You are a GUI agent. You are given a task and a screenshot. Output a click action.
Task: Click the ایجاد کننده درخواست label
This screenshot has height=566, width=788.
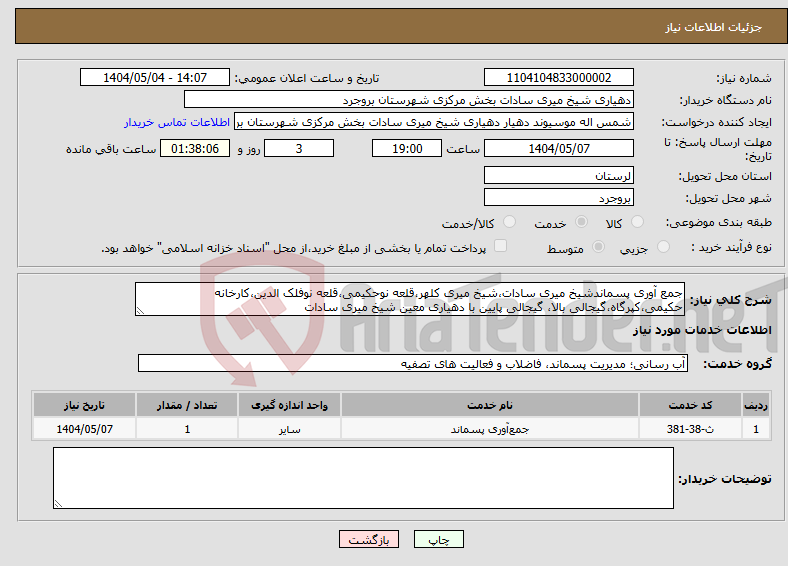(x=717, y=123)
